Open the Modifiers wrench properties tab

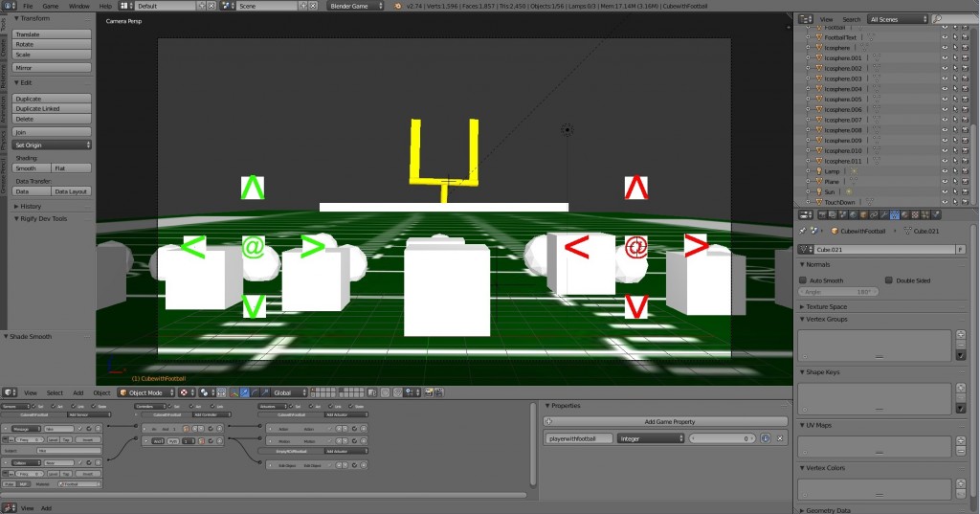click(883, 214)
